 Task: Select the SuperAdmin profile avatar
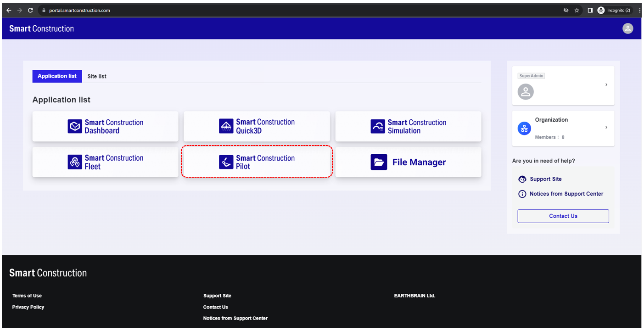point(526,92)
